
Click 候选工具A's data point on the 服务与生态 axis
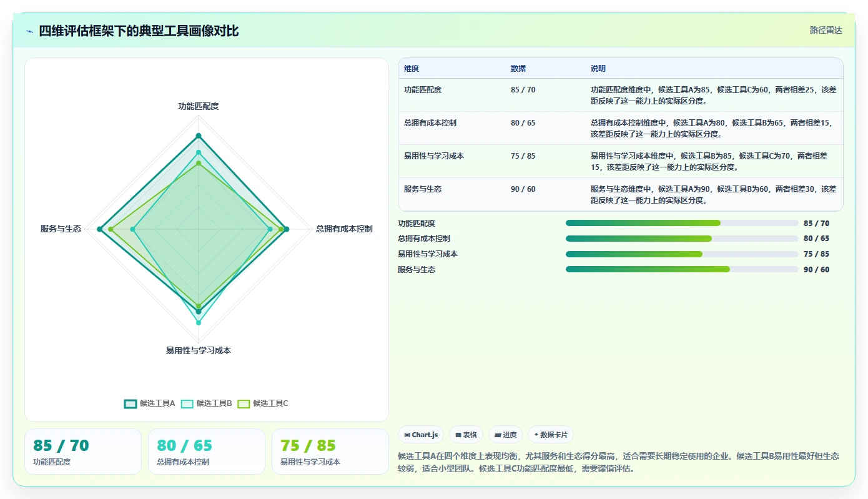(x=99, y=230)
